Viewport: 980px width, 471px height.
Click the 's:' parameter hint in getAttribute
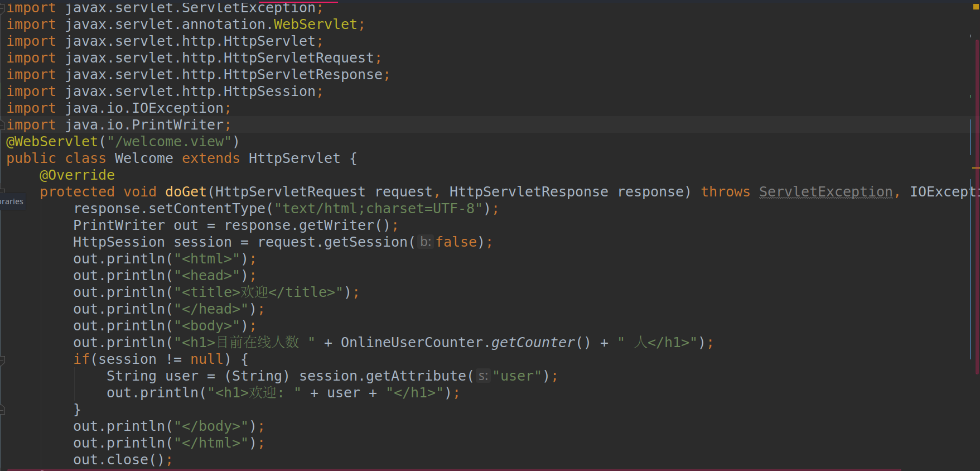(483, 376)
